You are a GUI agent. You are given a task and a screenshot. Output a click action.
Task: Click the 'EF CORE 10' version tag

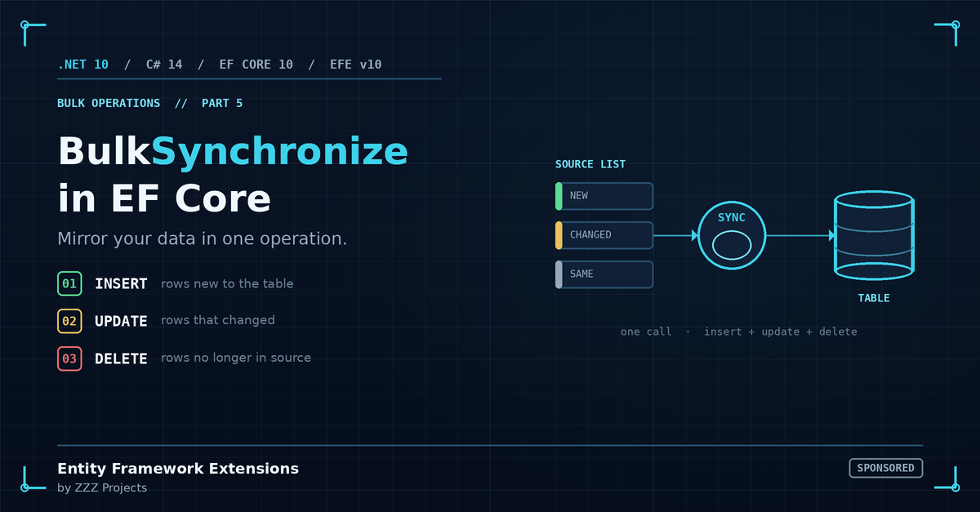(x=256, y=65)
